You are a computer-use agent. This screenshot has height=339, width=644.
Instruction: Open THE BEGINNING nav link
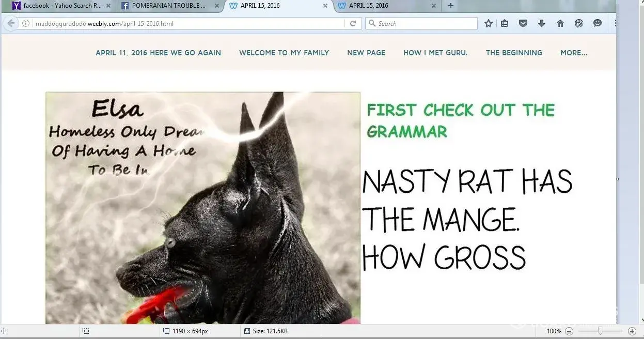pos(514,53)
